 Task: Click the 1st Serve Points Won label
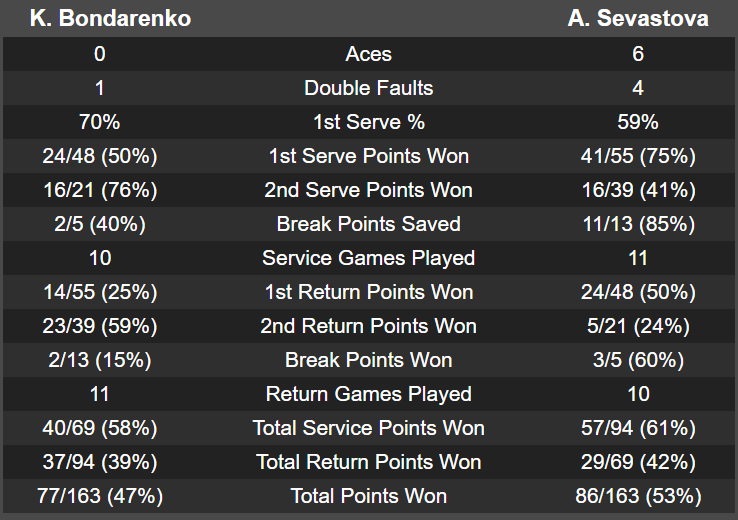coord(368,156)
